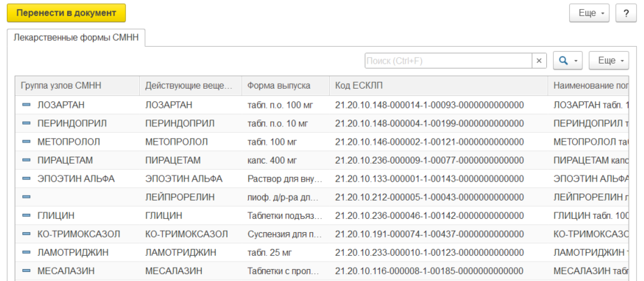The image size is (644, 281).
Task: Click the row icon beside ЭПОЭТИН АЛЬФА
Action: [27, 178]
